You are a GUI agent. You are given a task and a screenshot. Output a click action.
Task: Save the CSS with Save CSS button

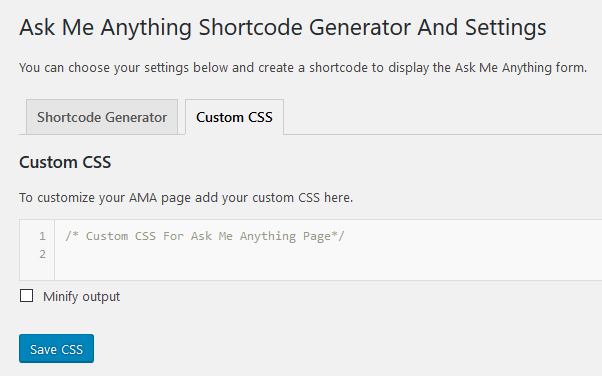56,348
